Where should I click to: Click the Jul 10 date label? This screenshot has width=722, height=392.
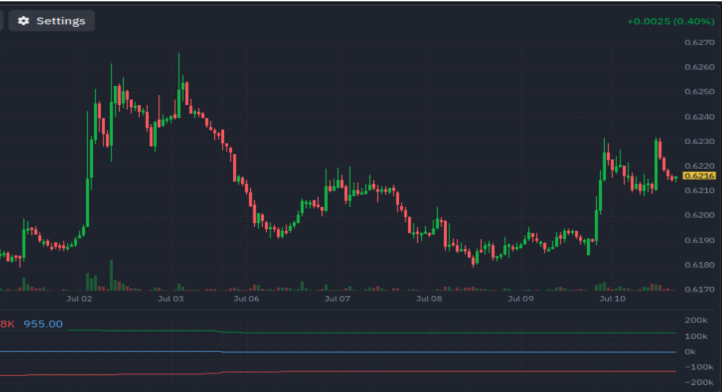pyautogui.click(x=612, y=299)
